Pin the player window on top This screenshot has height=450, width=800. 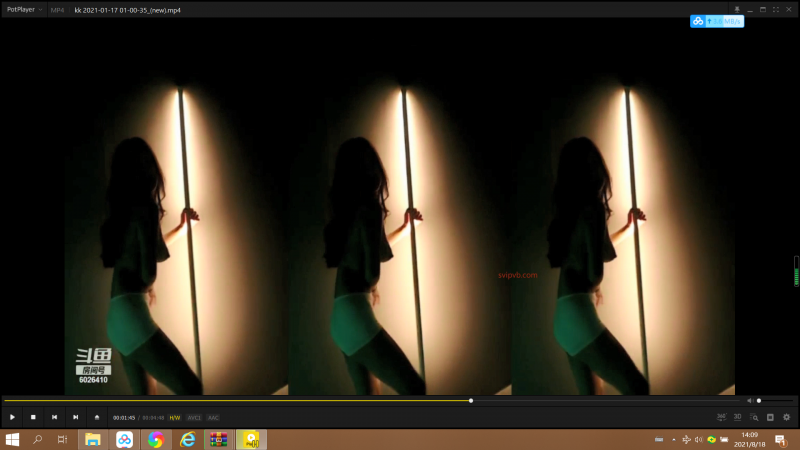(737, 9)
